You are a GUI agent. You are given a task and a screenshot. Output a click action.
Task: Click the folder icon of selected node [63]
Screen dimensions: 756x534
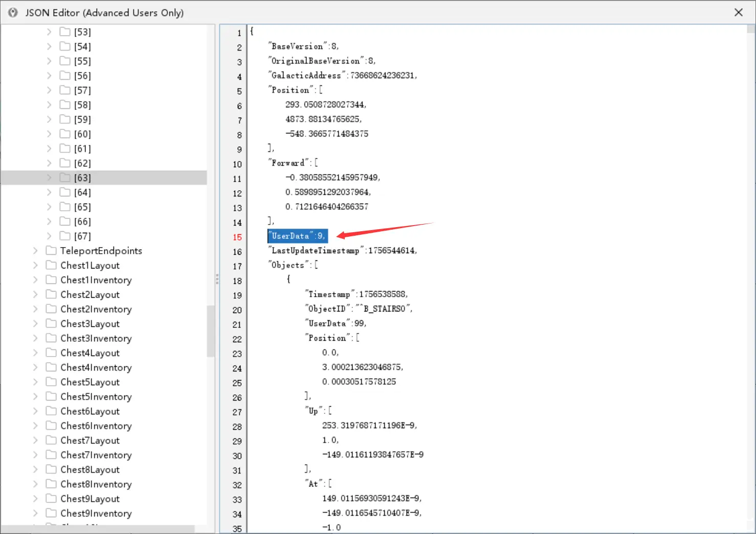(x=65, y=177)
